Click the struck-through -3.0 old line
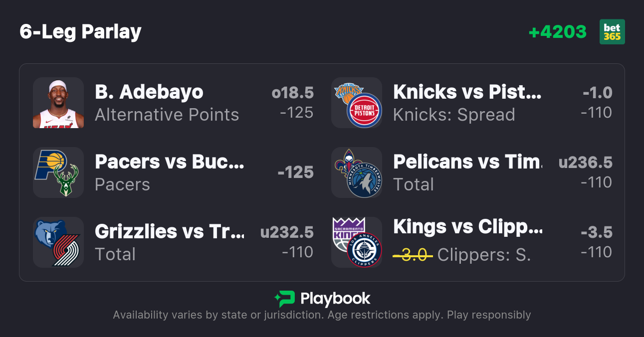This screenshot has width=644, height=337. (x=413, y=255)
